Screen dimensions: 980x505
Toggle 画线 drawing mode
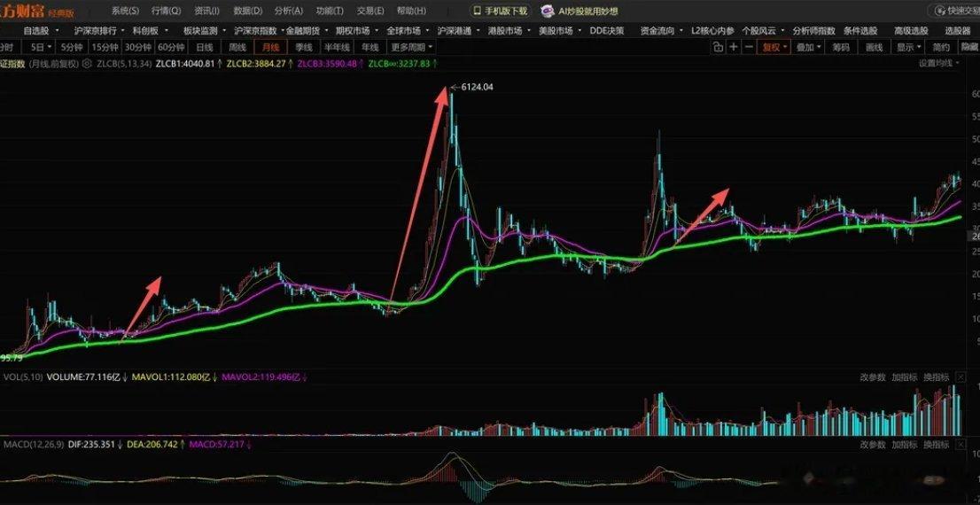[873, 47]
